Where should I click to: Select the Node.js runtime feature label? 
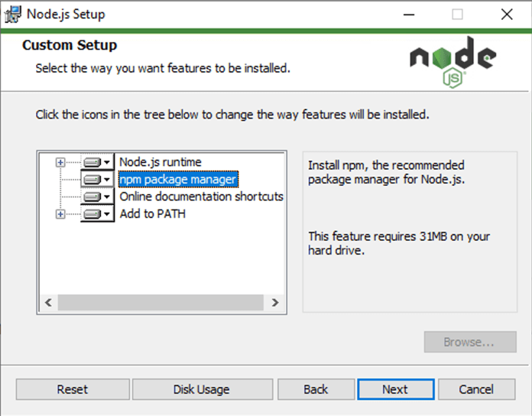click(161, 162)
